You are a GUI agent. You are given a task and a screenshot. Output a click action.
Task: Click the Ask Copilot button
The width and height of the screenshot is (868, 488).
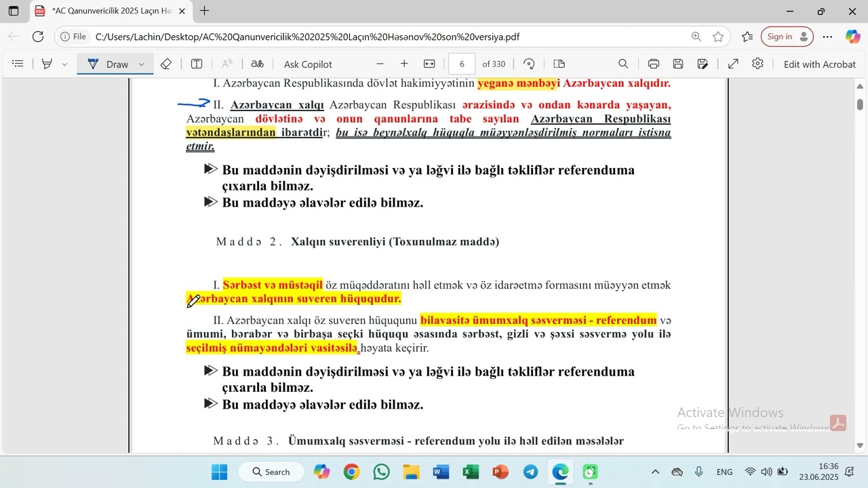tap(308, 64)
